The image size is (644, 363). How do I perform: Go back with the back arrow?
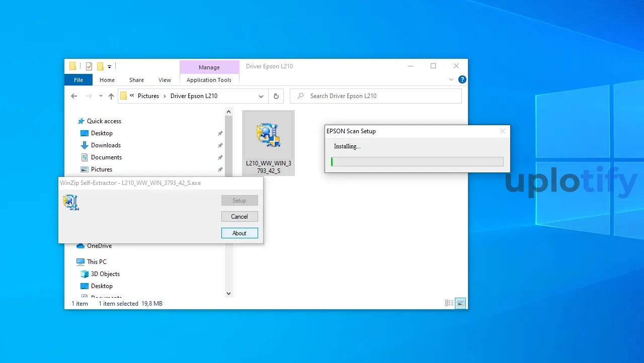74,96
